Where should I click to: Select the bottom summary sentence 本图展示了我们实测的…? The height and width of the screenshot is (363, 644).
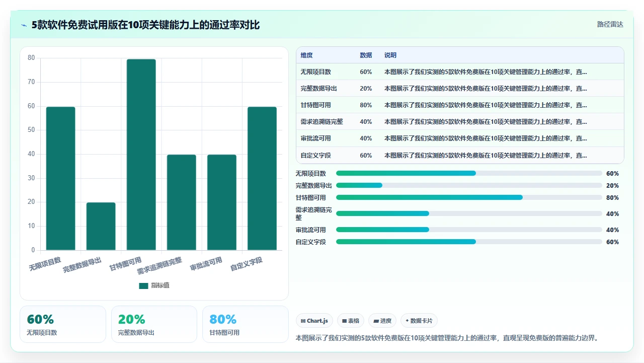tap(448, 338)
